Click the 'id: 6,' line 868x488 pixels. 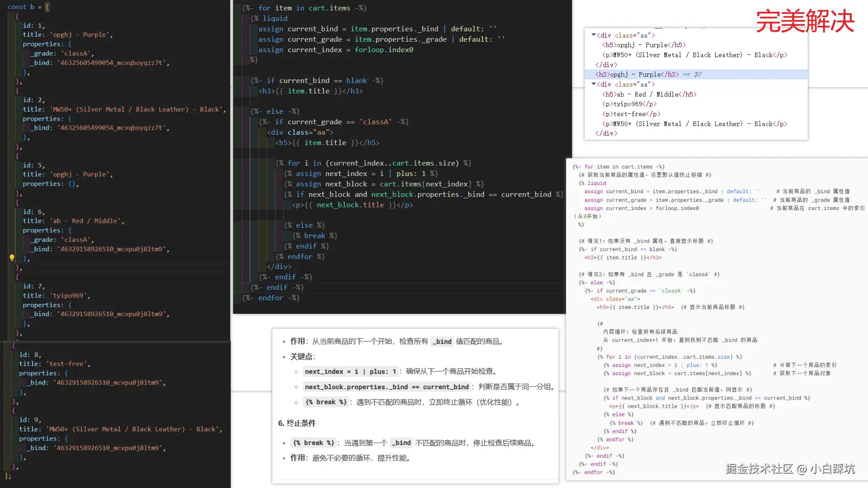pyautogui.click(x=34, y=212)
